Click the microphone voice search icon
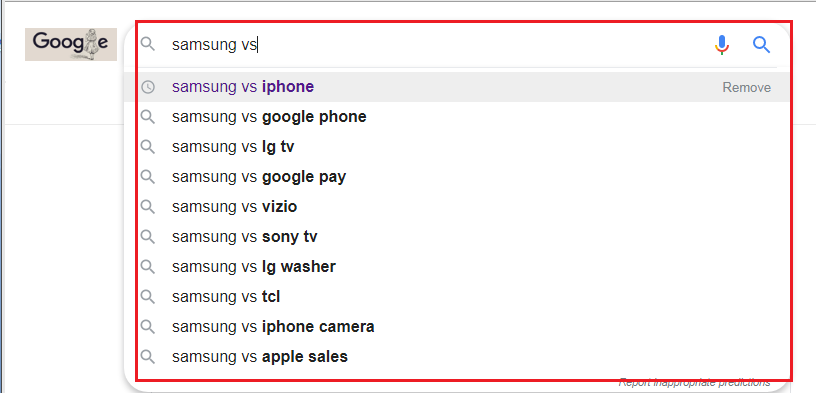Image resolution: width=816 pixels, height=393 pixels. tap(721, 45)
